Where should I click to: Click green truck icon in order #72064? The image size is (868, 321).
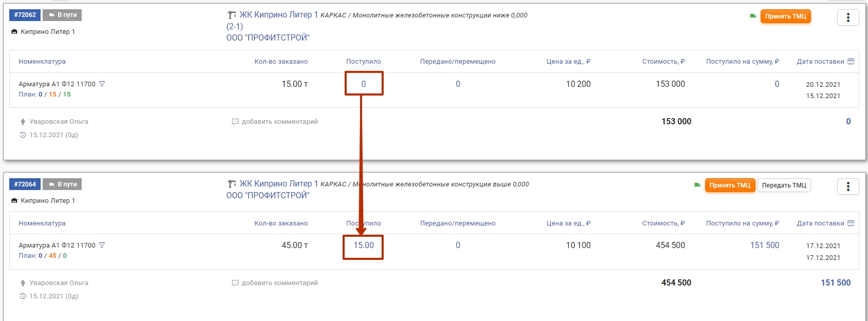point(697,185)
